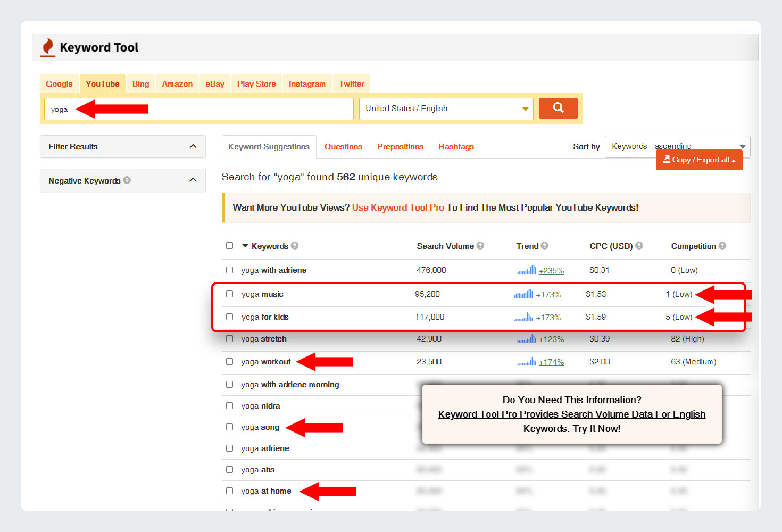Screen dimensions: 782x532
Task: Click the Competition column header
Action: click(x=694, y=246)
